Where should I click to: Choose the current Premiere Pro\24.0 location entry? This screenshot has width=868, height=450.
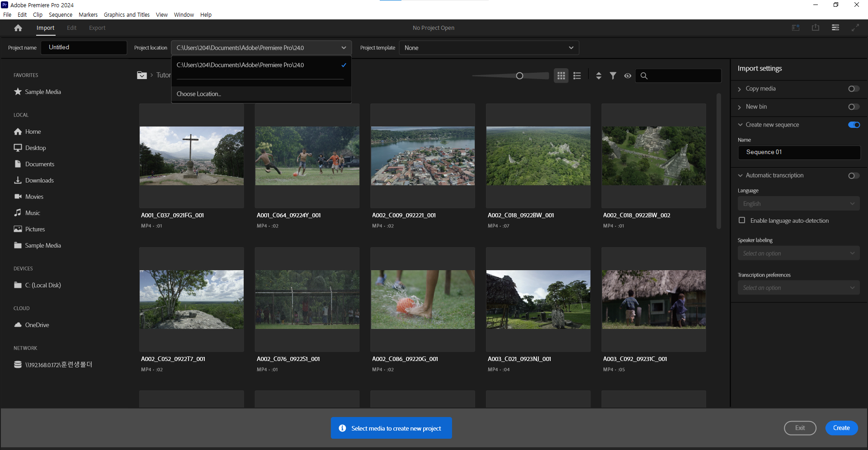[x=261, y=65]
